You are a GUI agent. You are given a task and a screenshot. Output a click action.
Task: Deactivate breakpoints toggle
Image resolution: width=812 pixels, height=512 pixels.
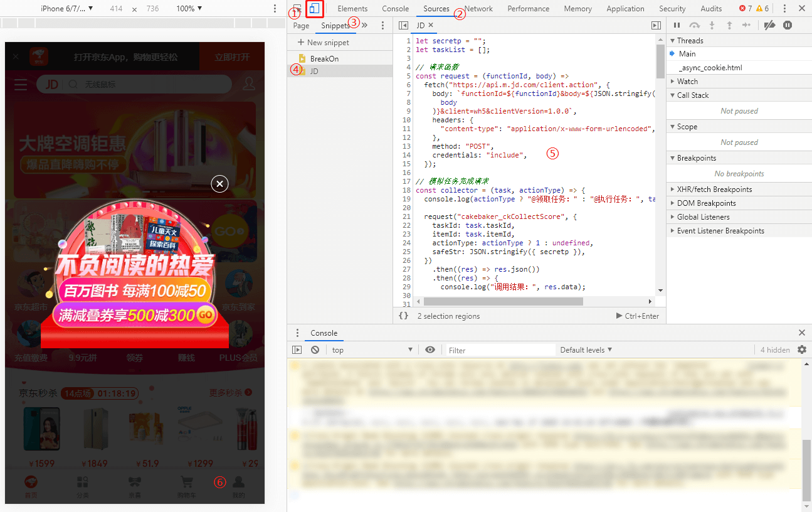770,25
